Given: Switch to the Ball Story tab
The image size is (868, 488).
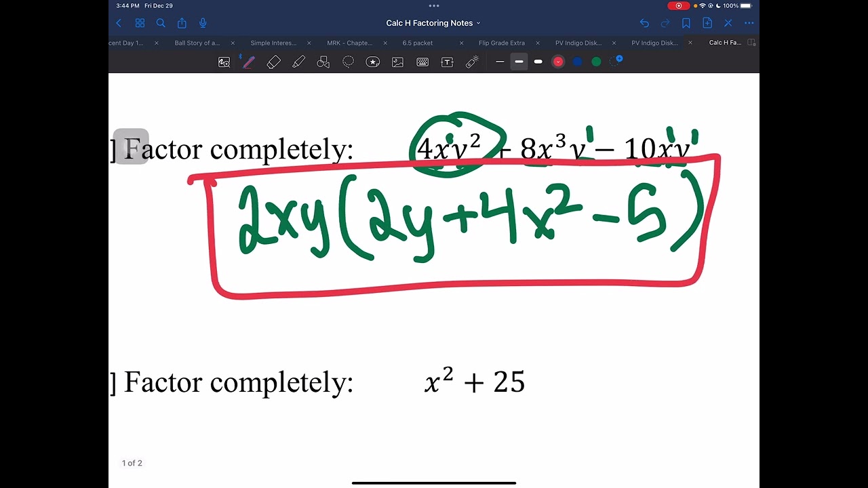Looking at the screenshot, I should coord(197,43).
